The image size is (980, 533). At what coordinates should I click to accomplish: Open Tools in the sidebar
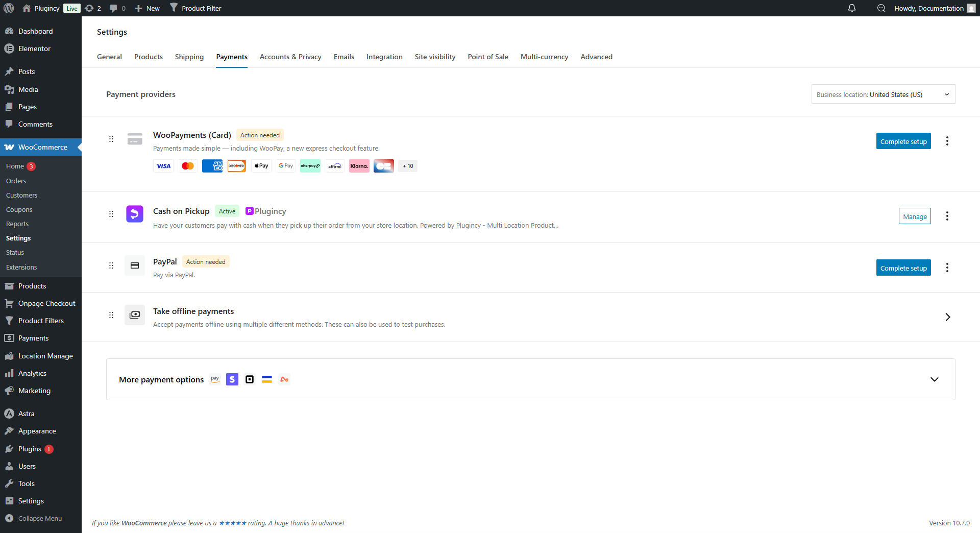[41, 483]
